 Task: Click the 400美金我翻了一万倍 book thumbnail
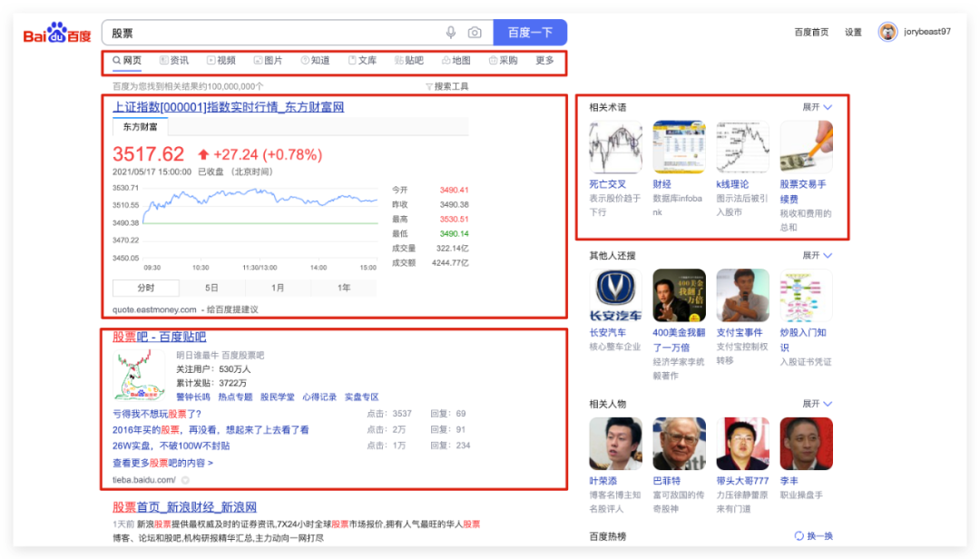tap(680, 295)
